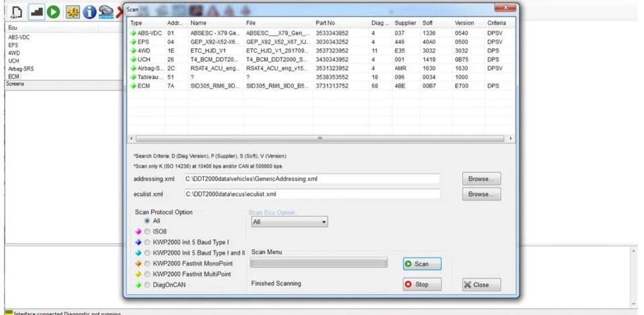The image size is (644, 315).
Task: Click the green diamond icon beside 4WD row
Action: (x=133, y=50)
